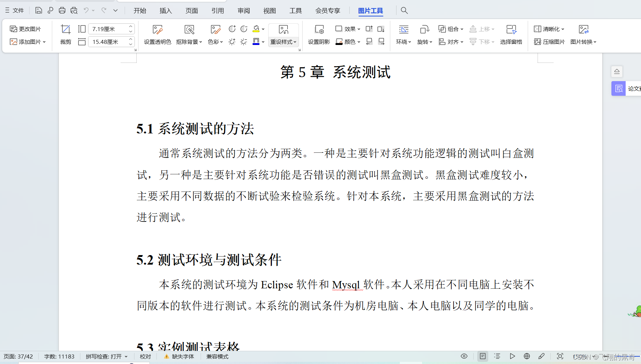
Task: Switch to the 引用 tab
Action: click(x=218, y=11)
